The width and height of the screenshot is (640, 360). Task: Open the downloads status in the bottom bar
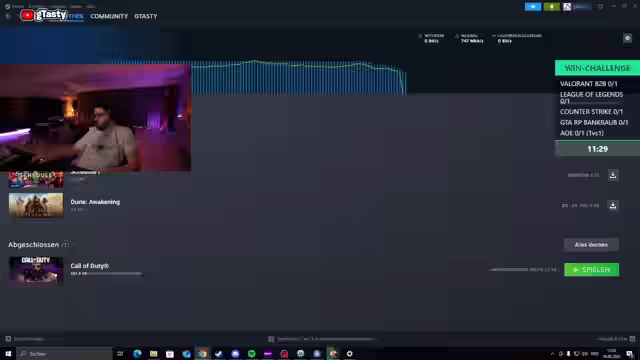coord(322,339)
